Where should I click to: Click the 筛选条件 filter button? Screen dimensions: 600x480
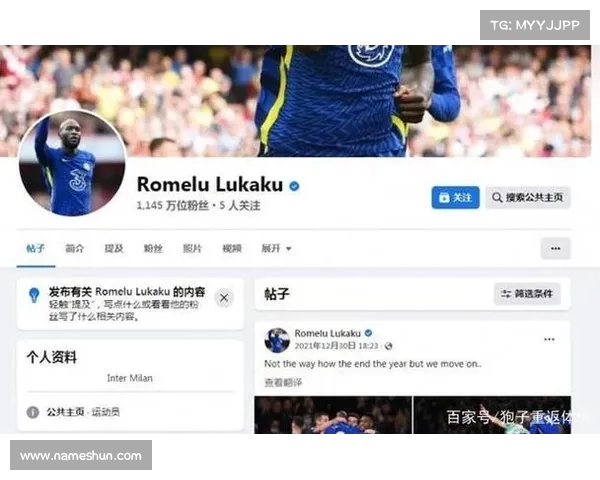527,294
